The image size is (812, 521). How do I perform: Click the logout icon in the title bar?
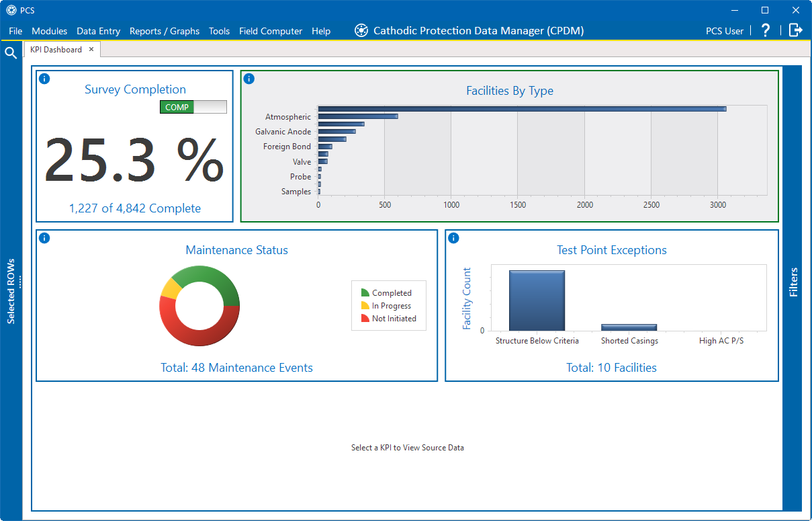[x=796, y=30]
